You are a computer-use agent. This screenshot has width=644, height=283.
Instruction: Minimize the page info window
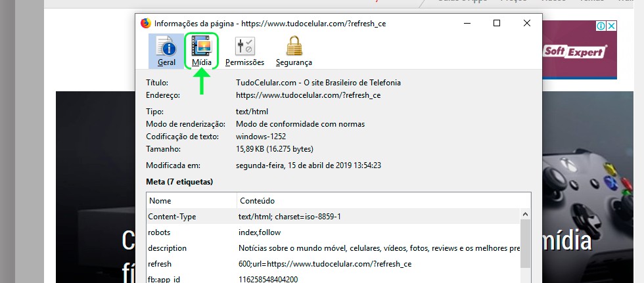467,24
